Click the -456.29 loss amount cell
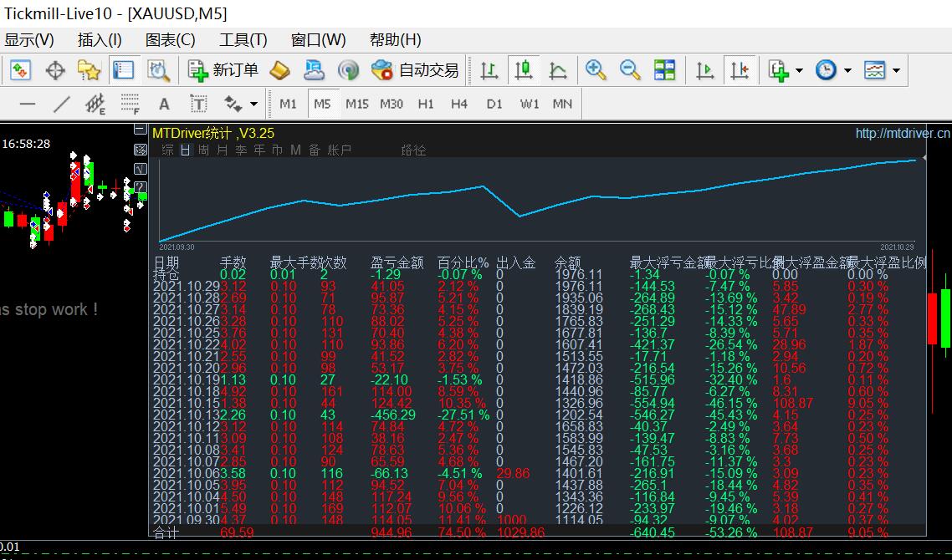The image size is (952, 560). tap(395, 415)
